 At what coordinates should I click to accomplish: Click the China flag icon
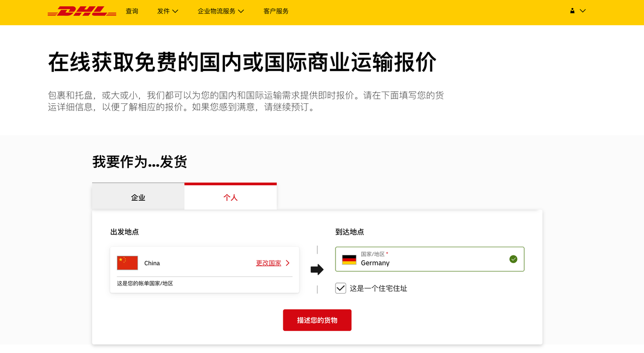[x=127, y=263]
